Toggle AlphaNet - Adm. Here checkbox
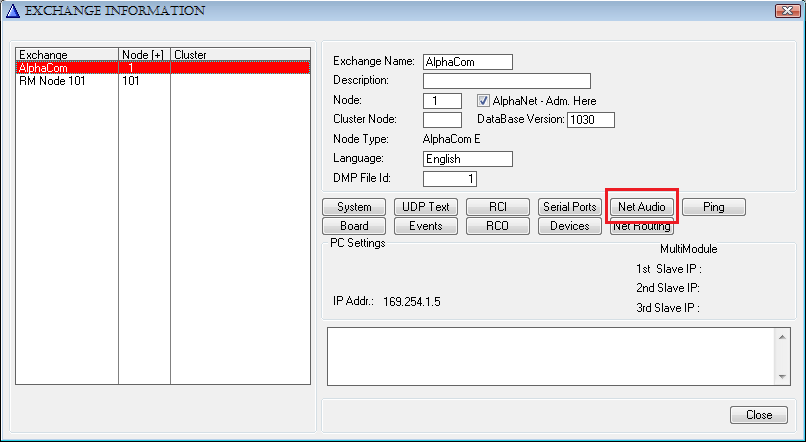 tap(483, 100)
